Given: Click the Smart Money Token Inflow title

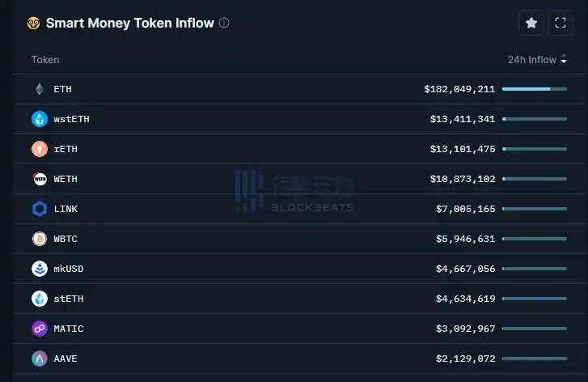Looking at the screenshot, I should click(129, 23).
